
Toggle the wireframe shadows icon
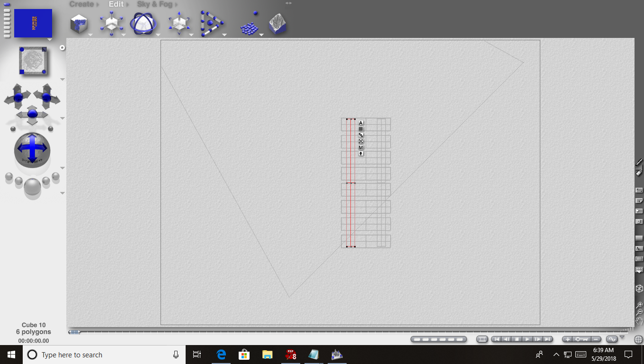639,248
